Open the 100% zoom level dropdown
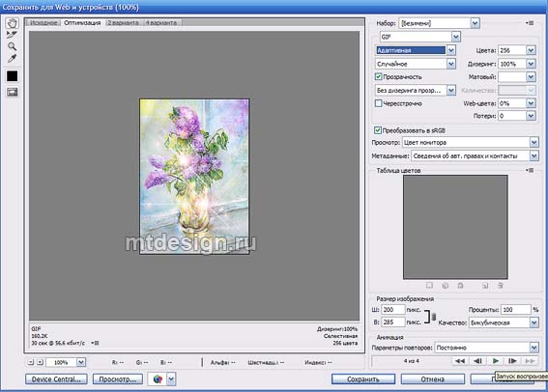Image resolution: width=548 pixels, height=392 pixels. (81, 362)
